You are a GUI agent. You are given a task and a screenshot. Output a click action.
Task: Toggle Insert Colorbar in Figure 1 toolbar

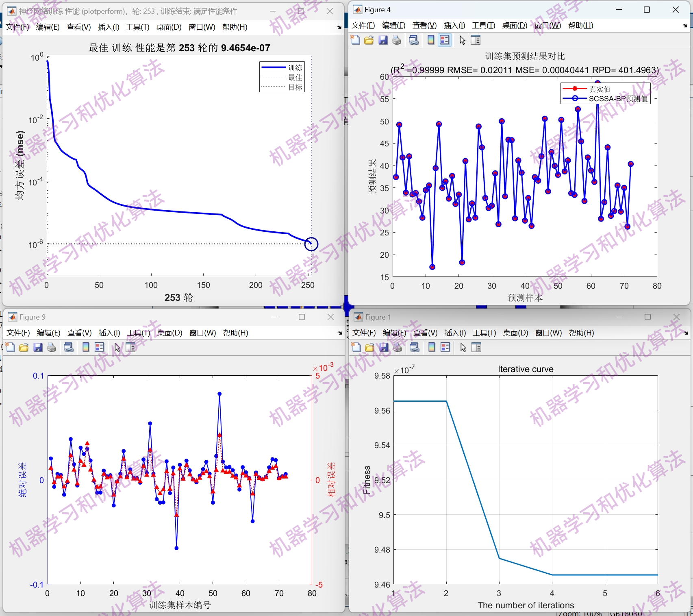click(x=432, y=347)
